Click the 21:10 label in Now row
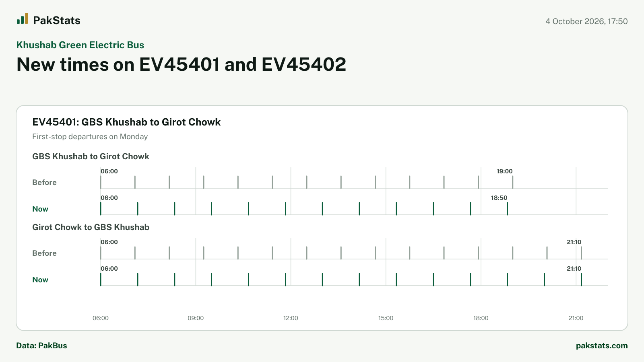The image size is (644, 362). (574, 269)
